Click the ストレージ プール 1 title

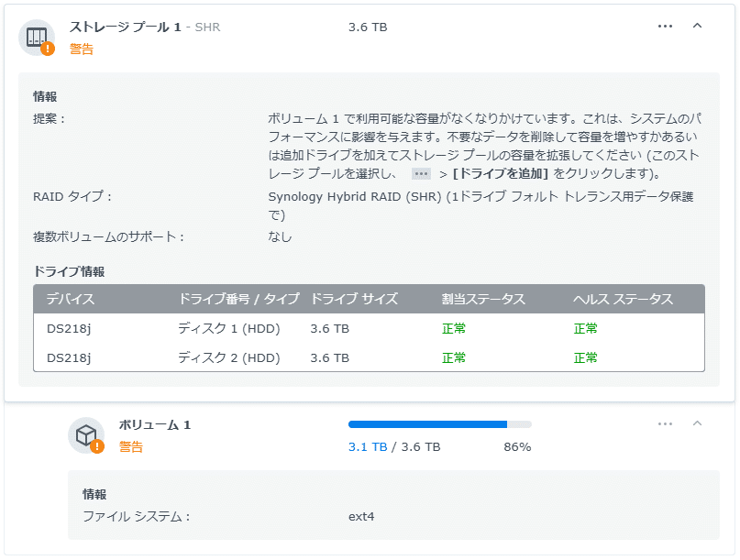point(125,27)
